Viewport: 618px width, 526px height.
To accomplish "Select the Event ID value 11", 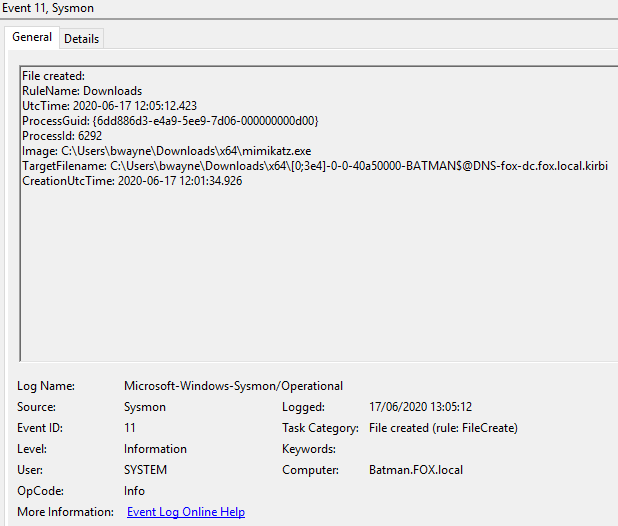I will [130, 428].
